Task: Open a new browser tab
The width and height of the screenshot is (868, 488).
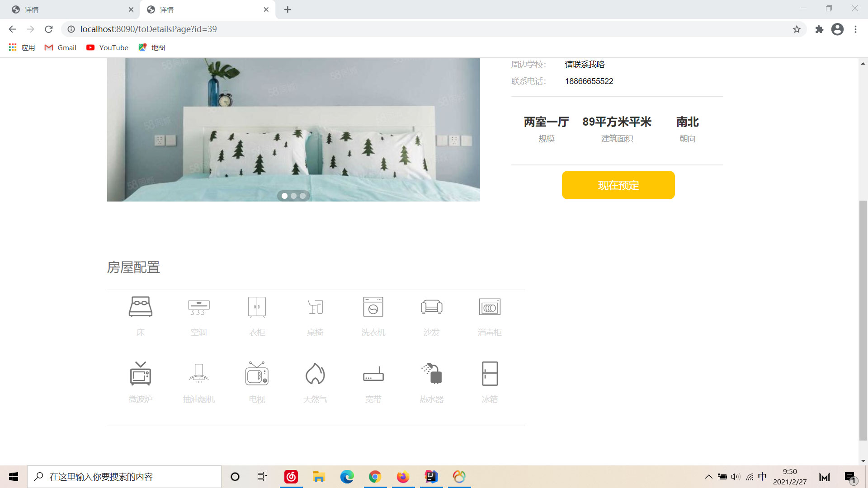Action: tap(288, 9)
